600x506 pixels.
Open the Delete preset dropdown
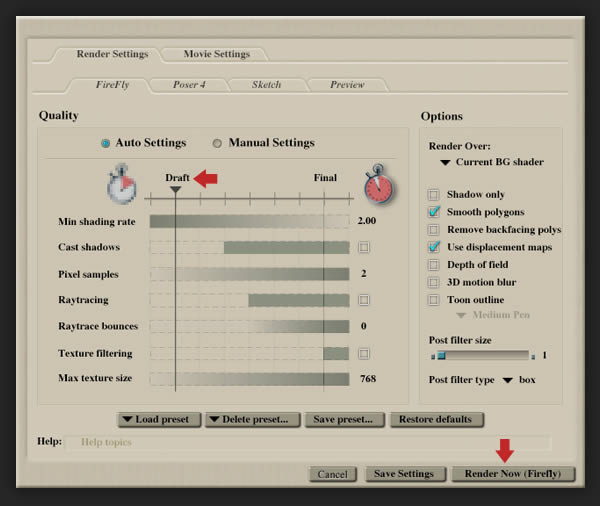(253, 419)
